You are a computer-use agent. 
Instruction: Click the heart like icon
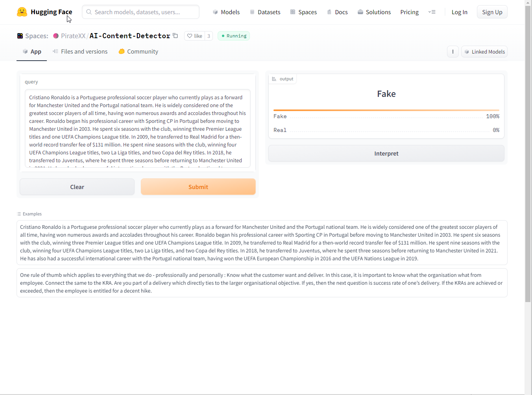coord(190,36)
